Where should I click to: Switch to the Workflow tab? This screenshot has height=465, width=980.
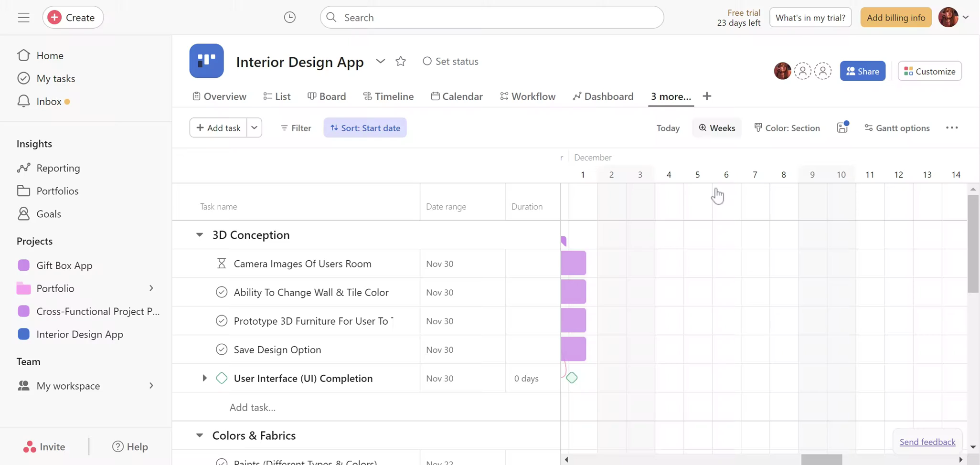(528, 96)
